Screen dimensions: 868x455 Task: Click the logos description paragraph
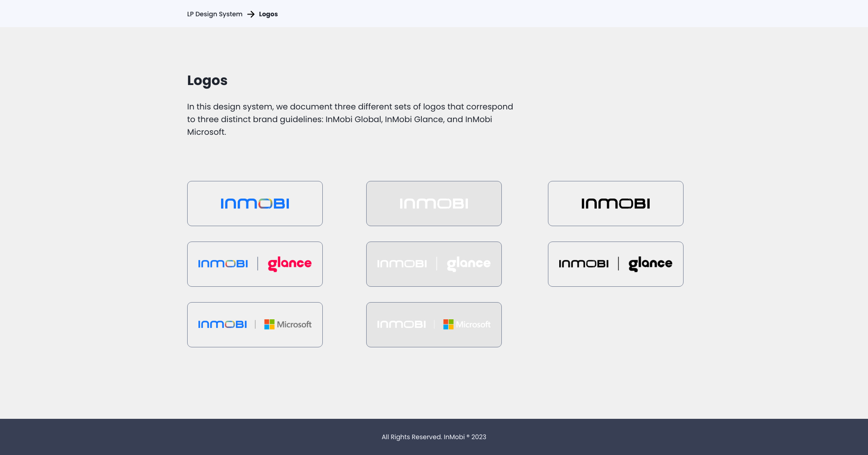tap(350, 119)
